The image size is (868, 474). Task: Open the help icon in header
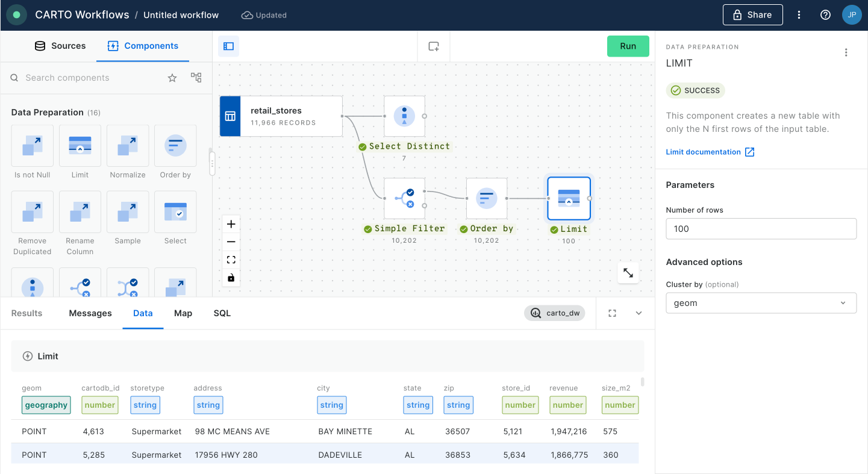[826, 15]
